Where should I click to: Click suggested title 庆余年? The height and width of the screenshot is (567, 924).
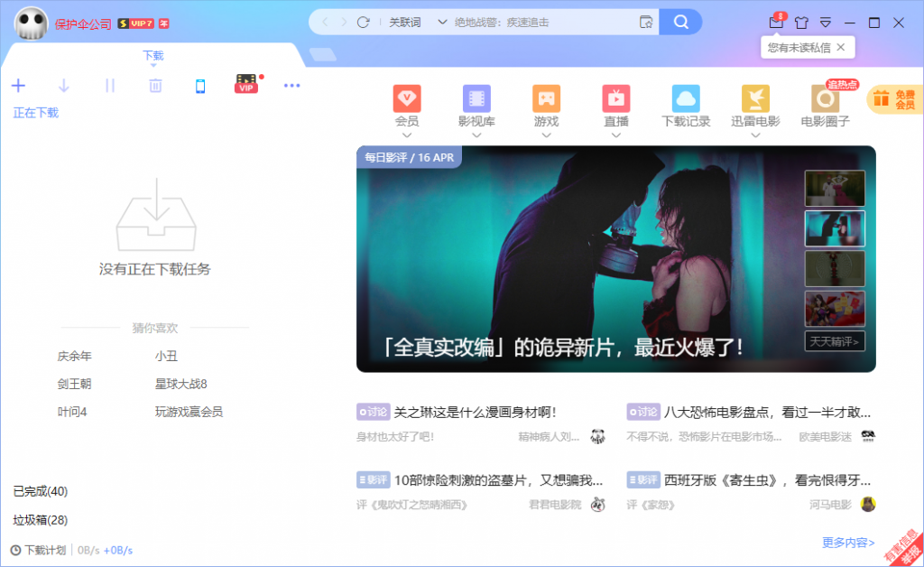tap(74, 356)
